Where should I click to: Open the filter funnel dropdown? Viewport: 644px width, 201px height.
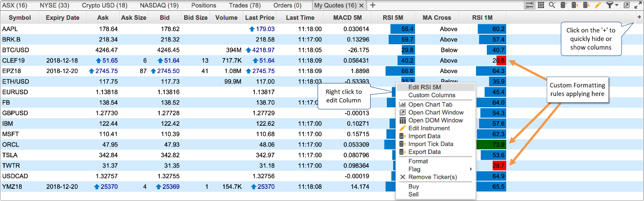(x=611, y=5)
